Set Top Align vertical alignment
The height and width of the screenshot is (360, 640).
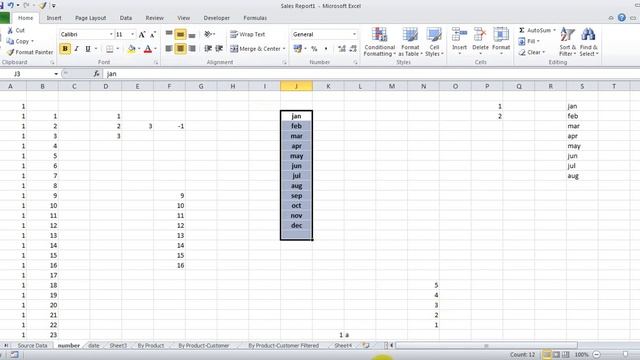click(x=169, y=34)
